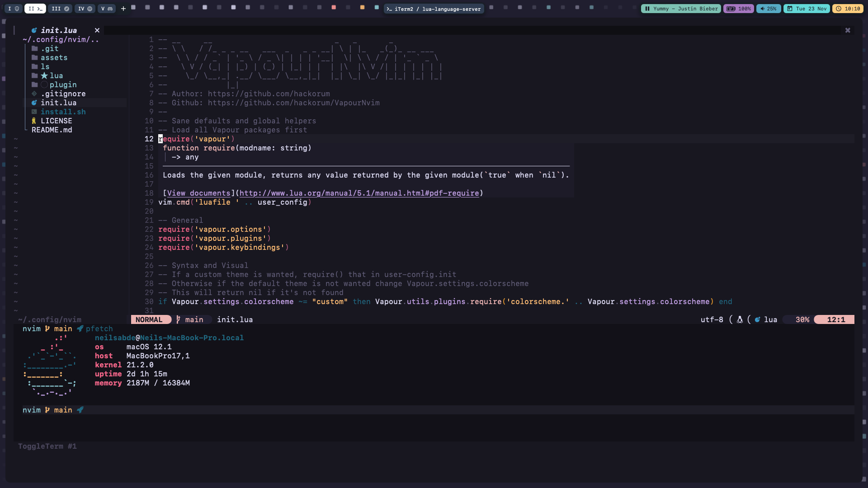Expand the plugin folder
Viewport: 868px width, 488px height.
coord(62,84)
